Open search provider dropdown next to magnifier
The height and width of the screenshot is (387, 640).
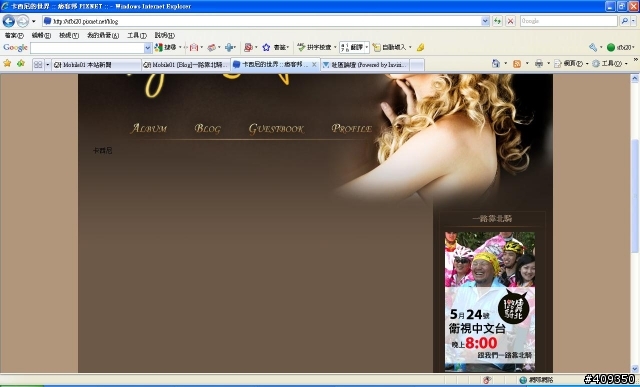click(634, 21)
